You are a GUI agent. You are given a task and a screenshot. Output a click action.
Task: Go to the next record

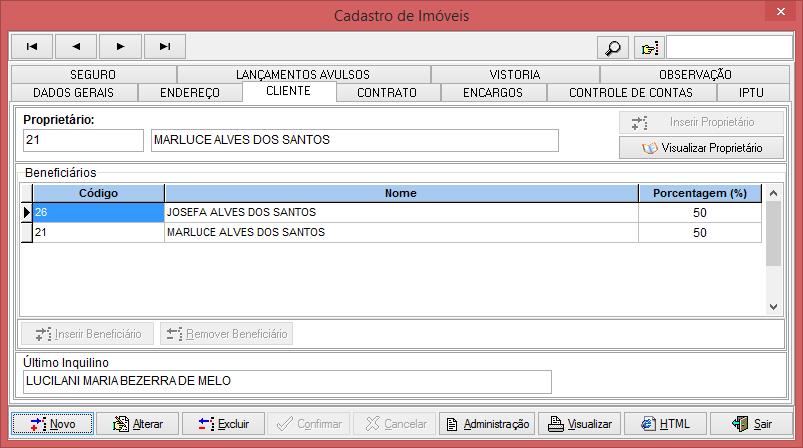[121, 46]
